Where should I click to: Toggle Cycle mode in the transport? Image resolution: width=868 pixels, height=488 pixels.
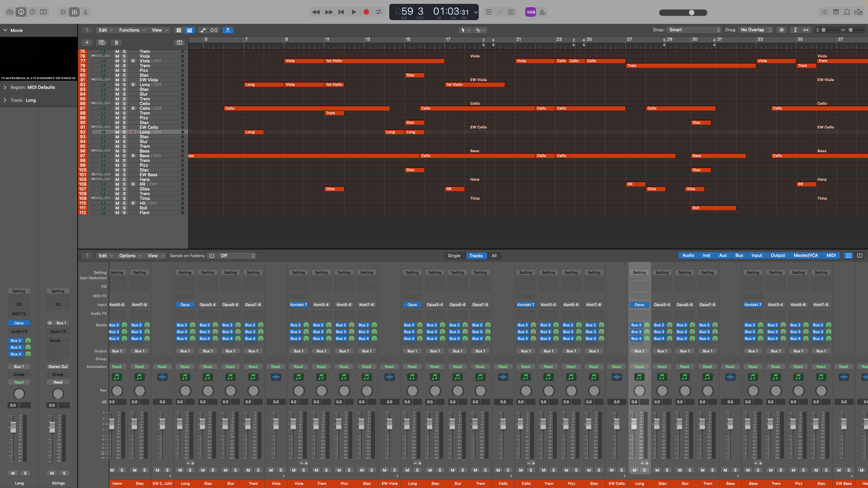pyautogui.click(x=379, y=12)
